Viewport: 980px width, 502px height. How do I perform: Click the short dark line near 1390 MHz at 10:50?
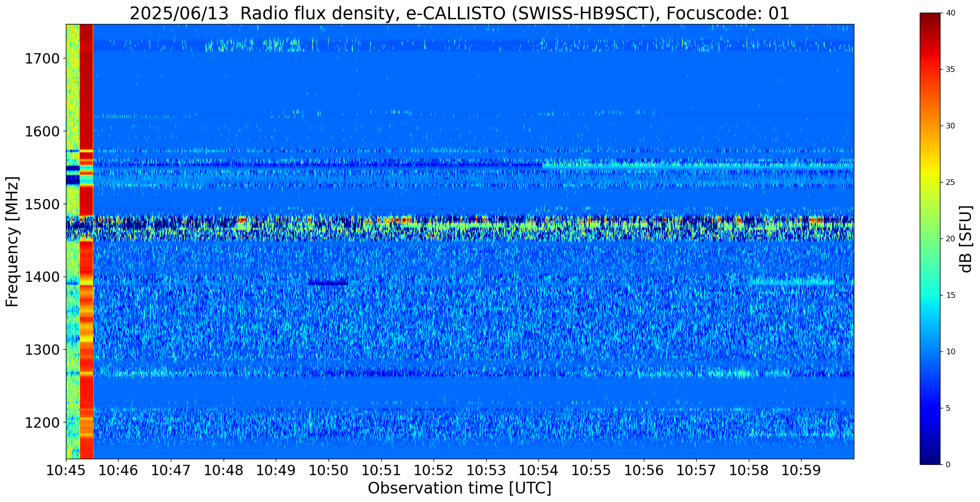pos(328,283)
